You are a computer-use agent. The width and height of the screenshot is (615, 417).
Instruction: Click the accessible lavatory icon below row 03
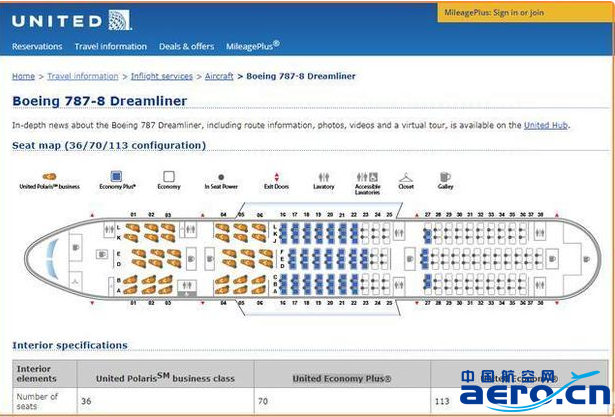coord(187,288)
